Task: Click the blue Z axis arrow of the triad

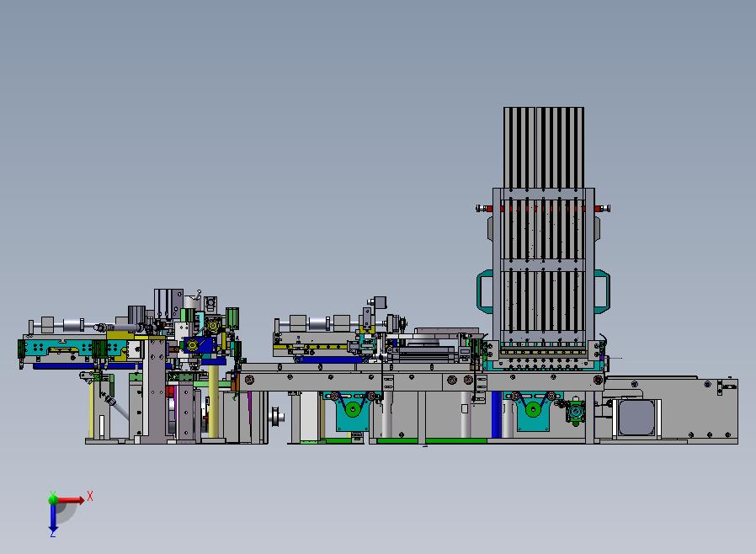Action: tap(53, 518)
